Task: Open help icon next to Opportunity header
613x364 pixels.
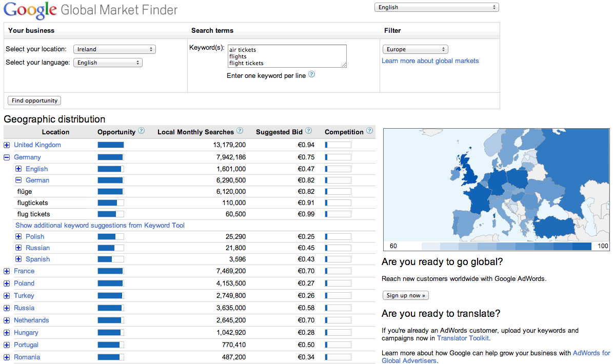Action: tap(142, 131)
